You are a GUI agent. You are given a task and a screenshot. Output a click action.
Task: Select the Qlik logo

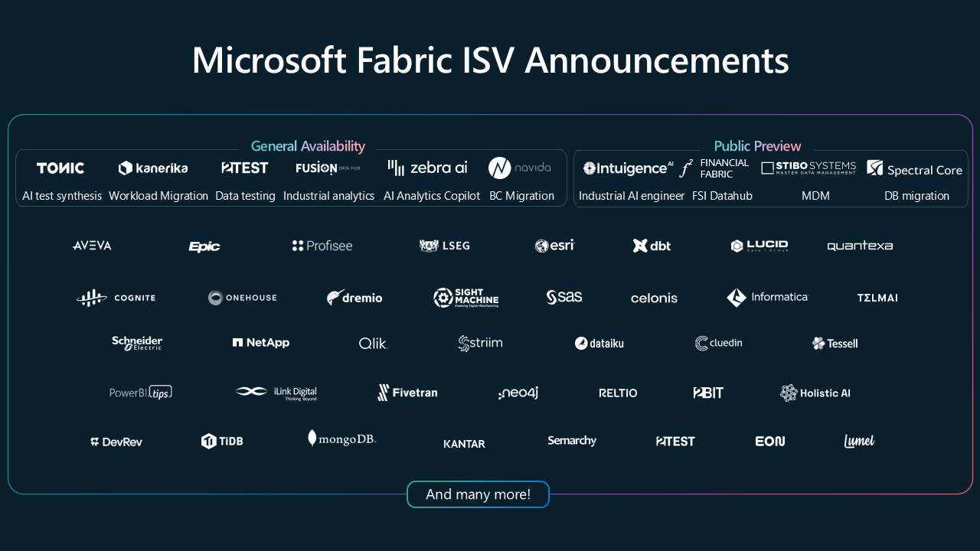click(373, 344)
